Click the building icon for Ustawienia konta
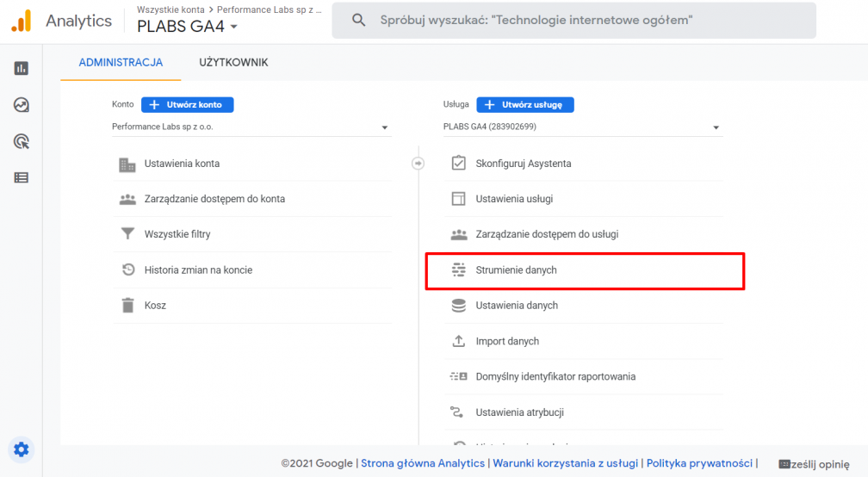The image size is (868, 477). click(x=127, y=164)
